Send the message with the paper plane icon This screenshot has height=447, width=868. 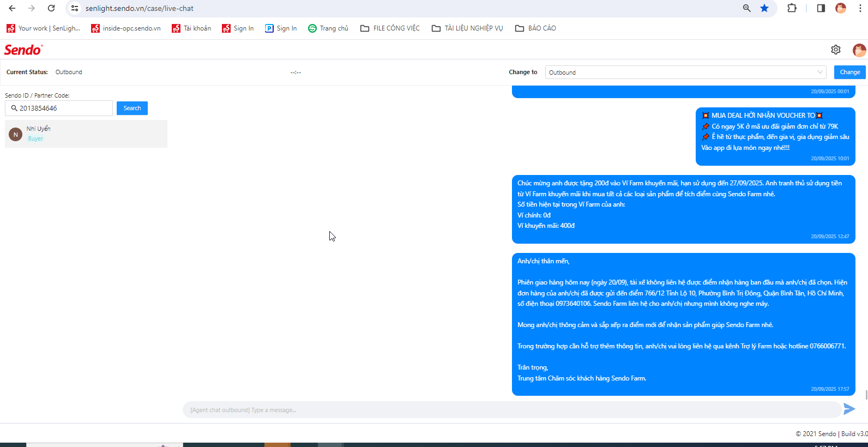[x=849, y=409]
